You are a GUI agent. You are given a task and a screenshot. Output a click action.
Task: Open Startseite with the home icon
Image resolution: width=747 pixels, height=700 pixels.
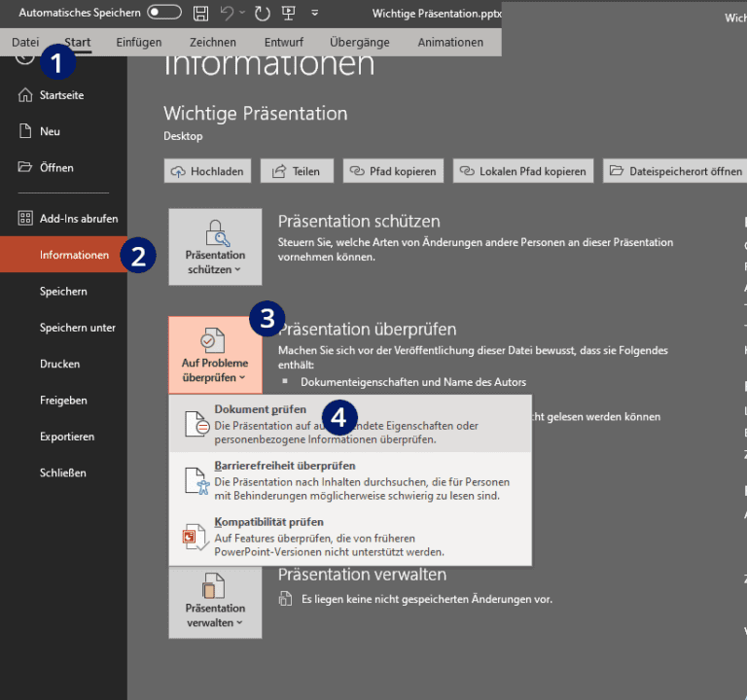pyautogui.click(x=25, y=95)
